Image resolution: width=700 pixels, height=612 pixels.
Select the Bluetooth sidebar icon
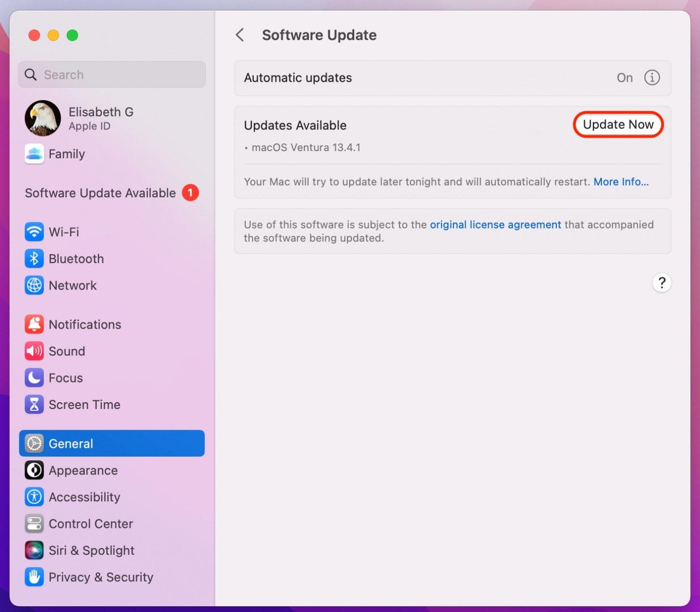pyautogui.click(x=76, y=259)
